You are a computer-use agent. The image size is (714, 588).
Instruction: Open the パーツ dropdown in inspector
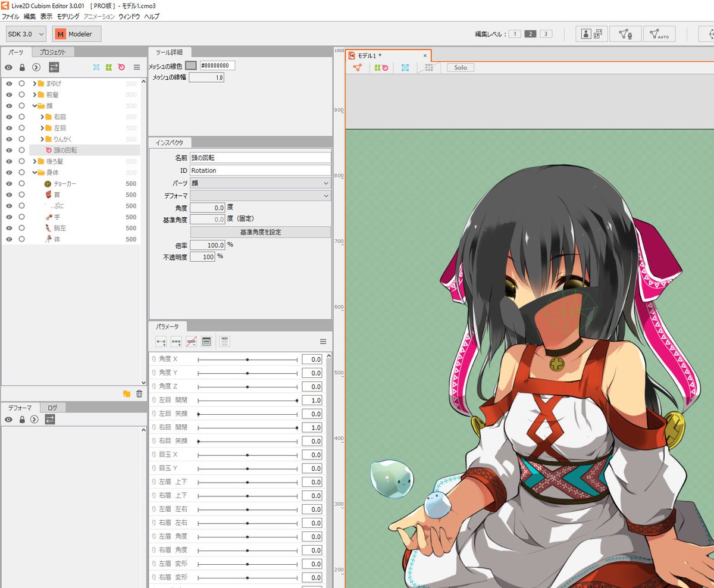click(x=260, y=183)
